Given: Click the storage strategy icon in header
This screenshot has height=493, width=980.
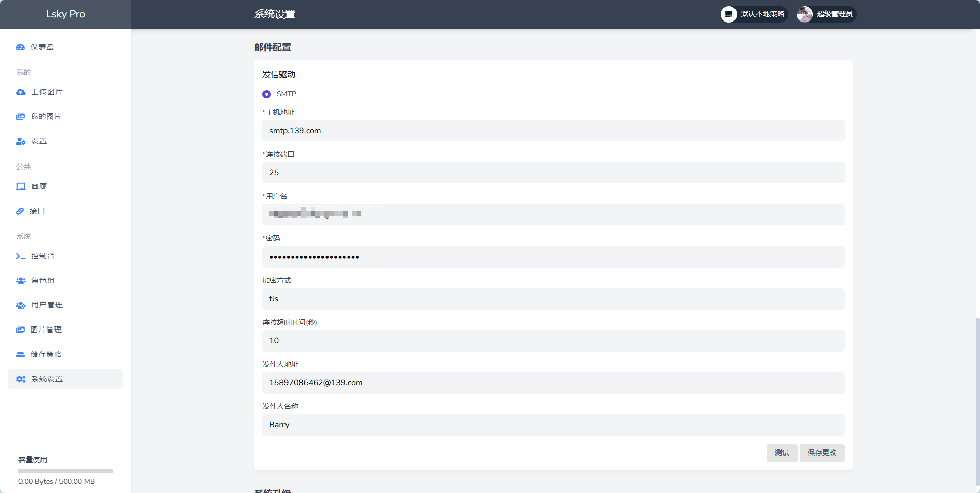Looking at the screenshot, I should pos(729,14).
